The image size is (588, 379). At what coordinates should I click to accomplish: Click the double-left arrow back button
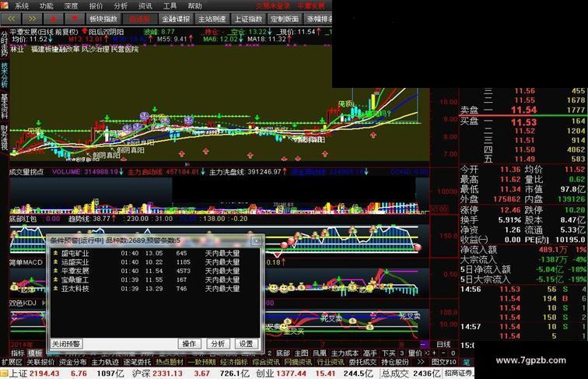tap(11, 19)
